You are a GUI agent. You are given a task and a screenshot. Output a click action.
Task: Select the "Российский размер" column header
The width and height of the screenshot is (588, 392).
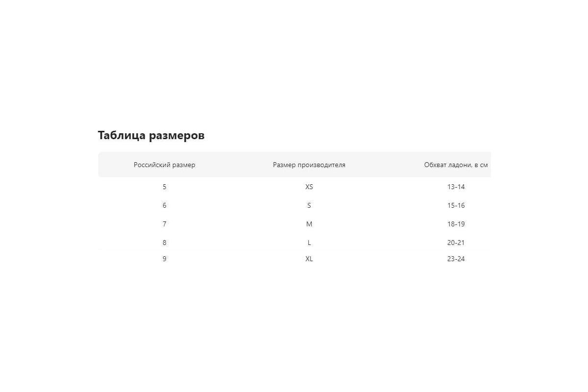[164, 165]
